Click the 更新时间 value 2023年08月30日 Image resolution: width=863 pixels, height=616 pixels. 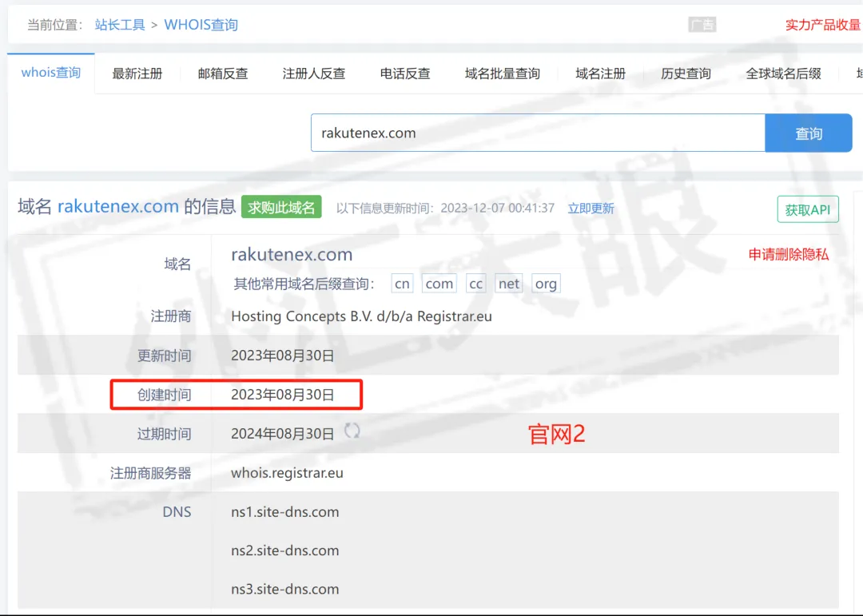pos(282,356)
